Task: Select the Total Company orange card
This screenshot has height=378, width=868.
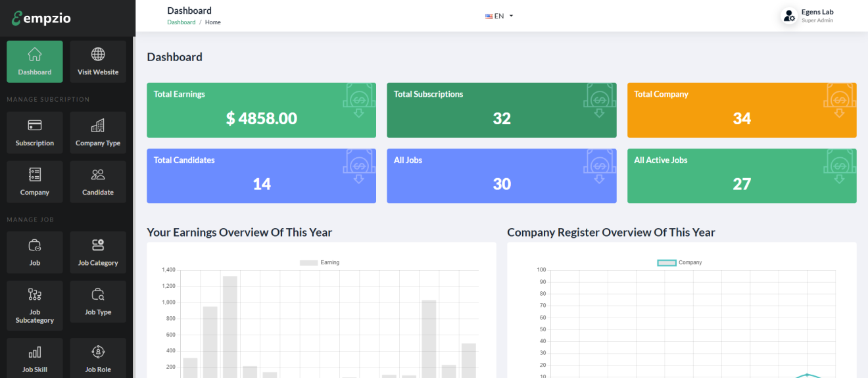Action: tap(742, 110)
